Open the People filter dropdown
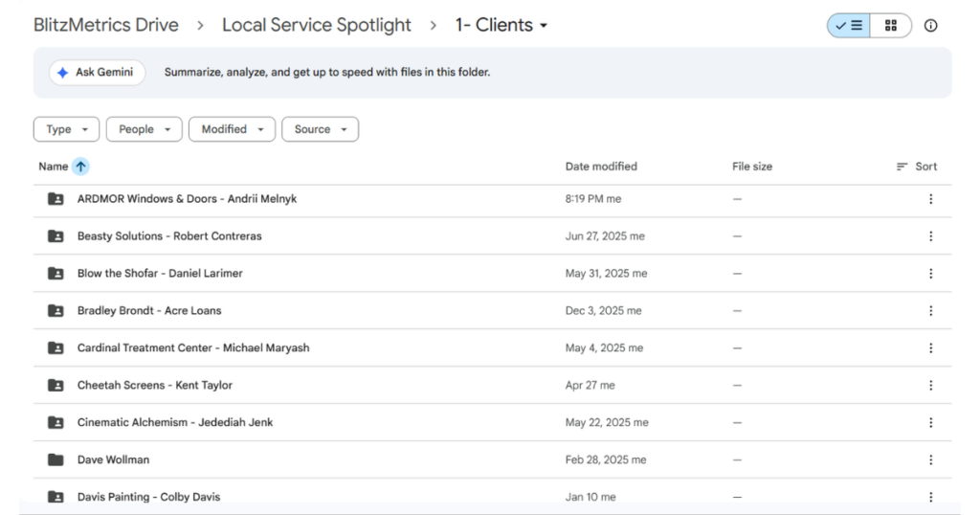Screen dimensions: 980x515 coord(144,129)
